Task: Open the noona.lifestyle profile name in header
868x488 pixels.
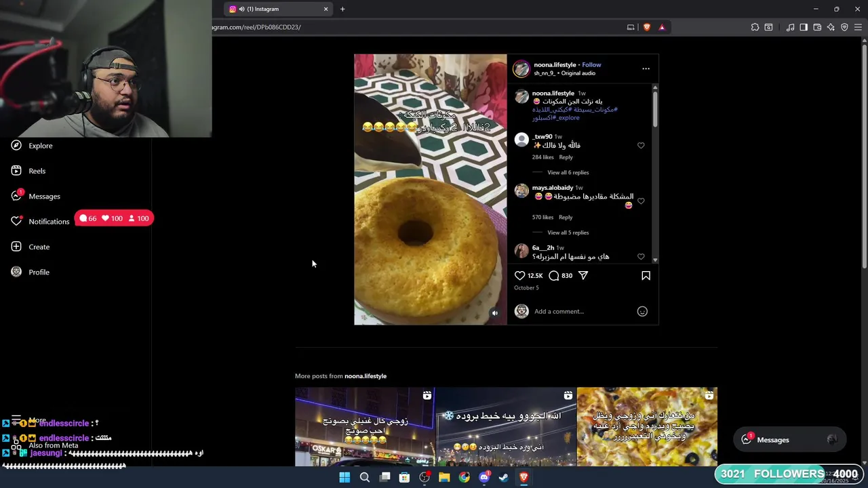Action: 555,65
